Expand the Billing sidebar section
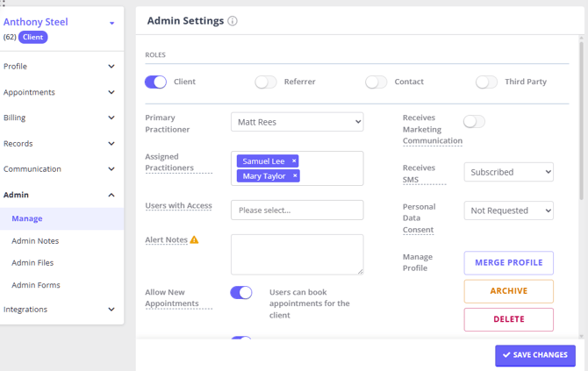Screen dimensions: 588x371 [x=61, y=118]
